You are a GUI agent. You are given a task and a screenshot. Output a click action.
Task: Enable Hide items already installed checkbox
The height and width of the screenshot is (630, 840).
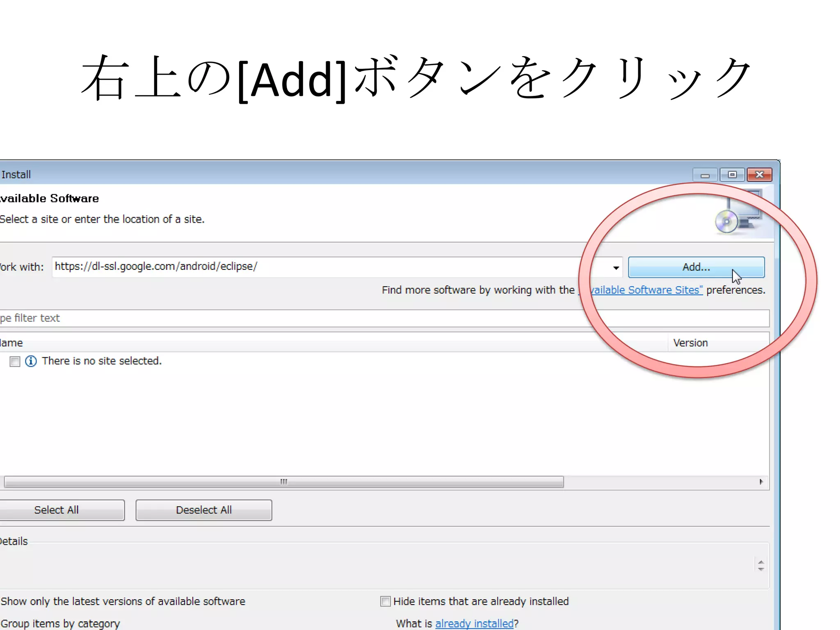click(385, 601)
